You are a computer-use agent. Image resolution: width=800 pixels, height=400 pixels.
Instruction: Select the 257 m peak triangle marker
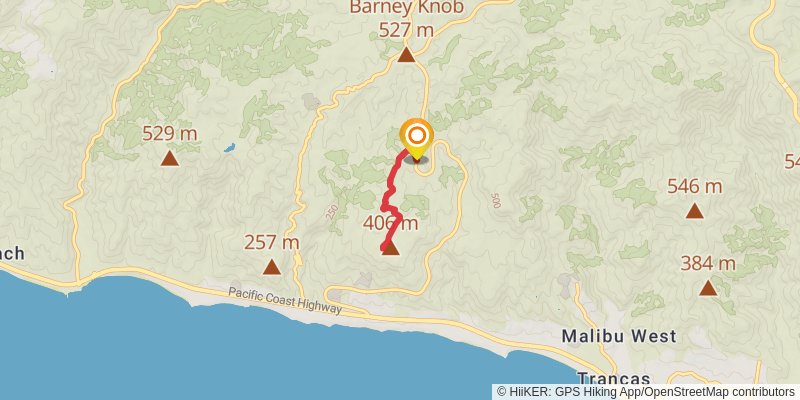[271, 266]
